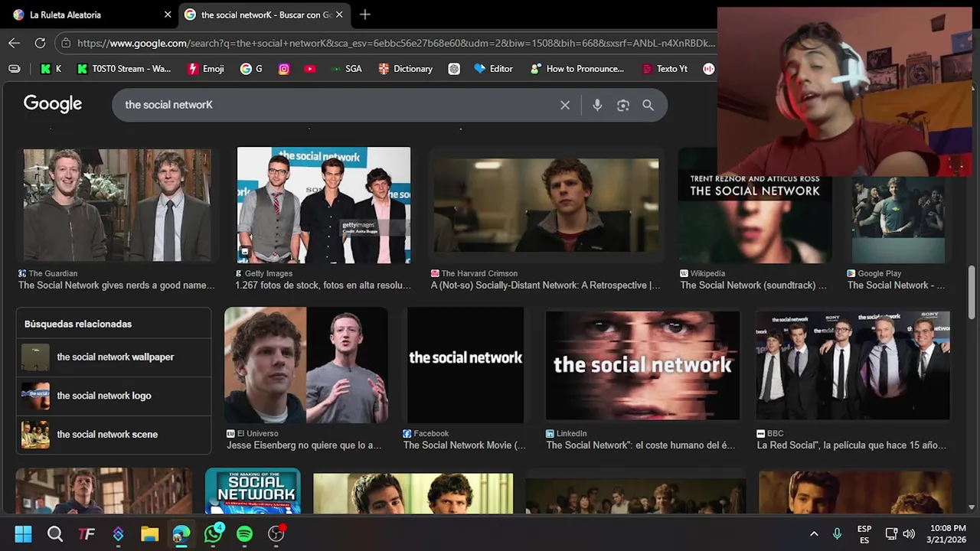
Task: Click the taskbar microphone tray icon
Action: point(837,533)
